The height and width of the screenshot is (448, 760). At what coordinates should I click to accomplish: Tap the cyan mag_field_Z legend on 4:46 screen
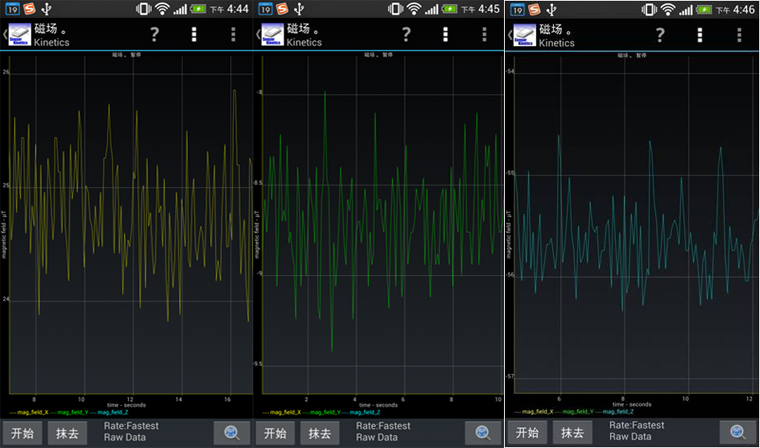[614, 412]
